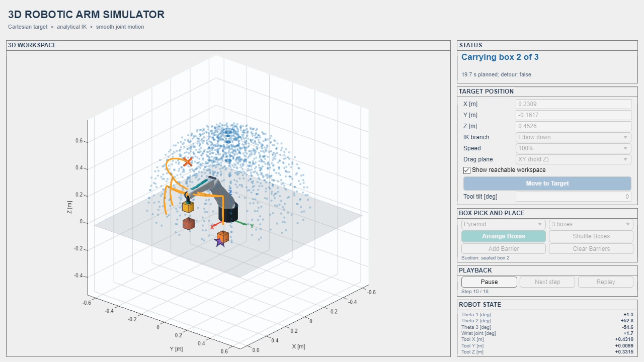644x362 pixels.
Task: Click the Theta 1 value '+1.3'
Action: 628,315
